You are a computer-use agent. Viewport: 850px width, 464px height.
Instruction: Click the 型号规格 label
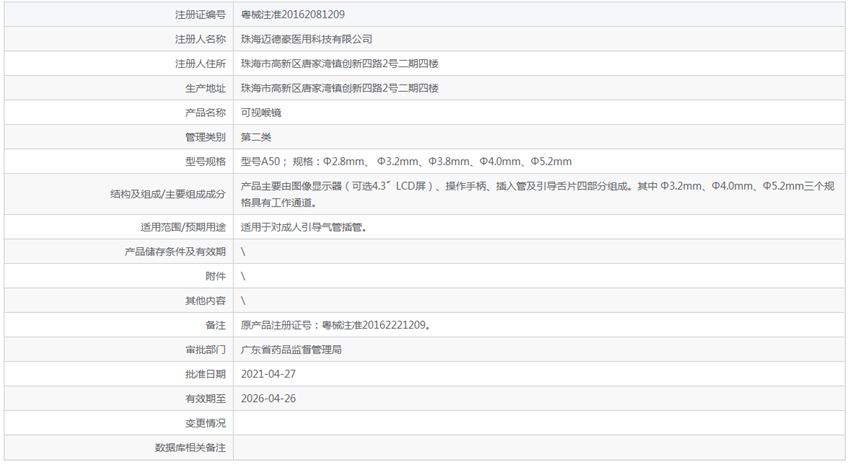pyautogui.click(x=205, y=162)
